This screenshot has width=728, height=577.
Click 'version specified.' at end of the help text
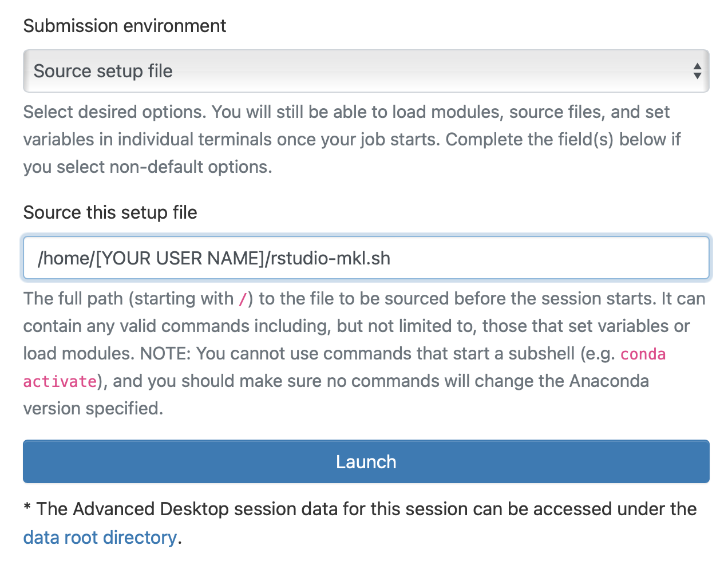pos(93,409)
